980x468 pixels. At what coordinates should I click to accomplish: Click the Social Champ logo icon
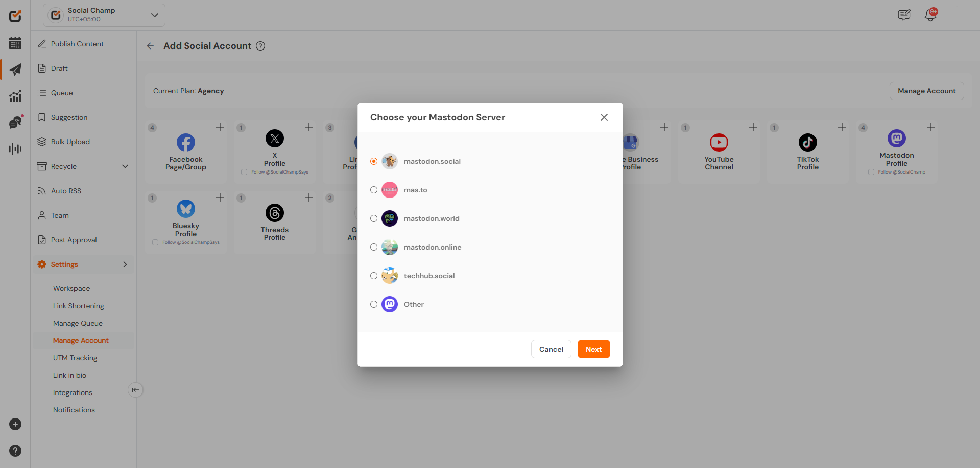coord(15,16)
